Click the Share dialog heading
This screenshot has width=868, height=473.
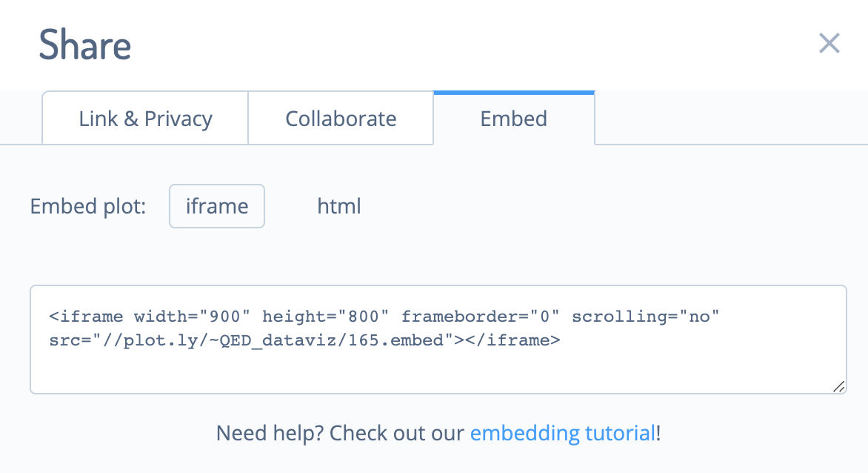click(x=84, y=45)
